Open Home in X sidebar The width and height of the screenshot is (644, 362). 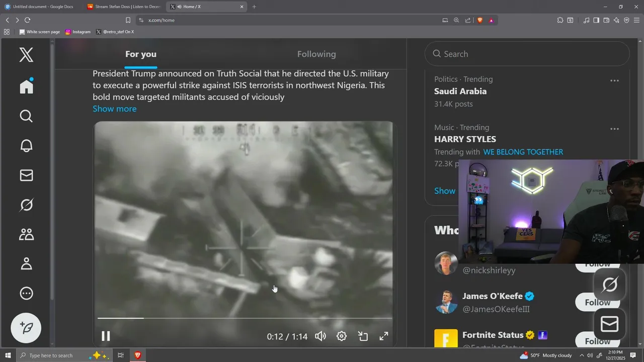click(x=26, y=86)
